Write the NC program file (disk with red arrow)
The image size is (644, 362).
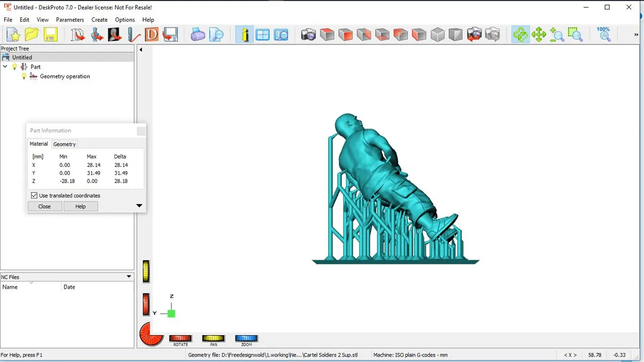point(170,35)
